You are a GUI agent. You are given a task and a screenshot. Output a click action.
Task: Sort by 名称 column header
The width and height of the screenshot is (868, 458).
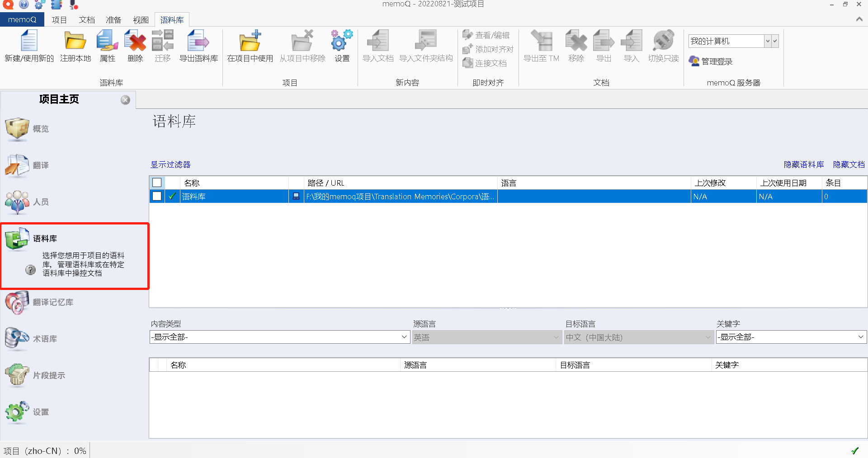click(234, 183)
